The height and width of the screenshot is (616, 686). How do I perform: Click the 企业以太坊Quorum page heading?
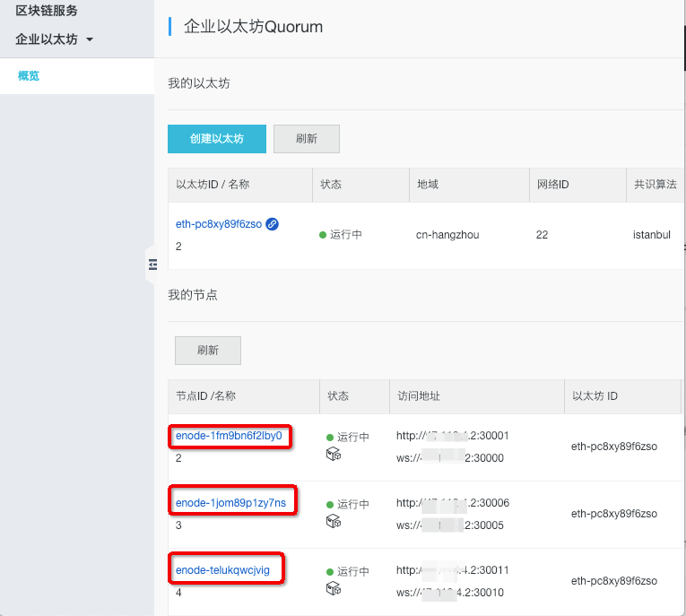coord(253,27)
